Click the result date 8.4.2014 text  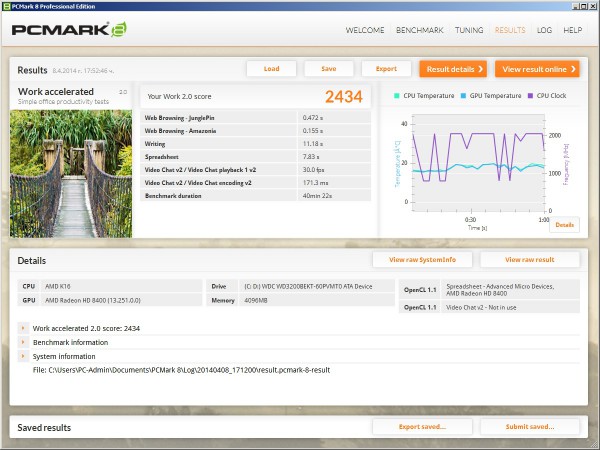tap(83, 71)
